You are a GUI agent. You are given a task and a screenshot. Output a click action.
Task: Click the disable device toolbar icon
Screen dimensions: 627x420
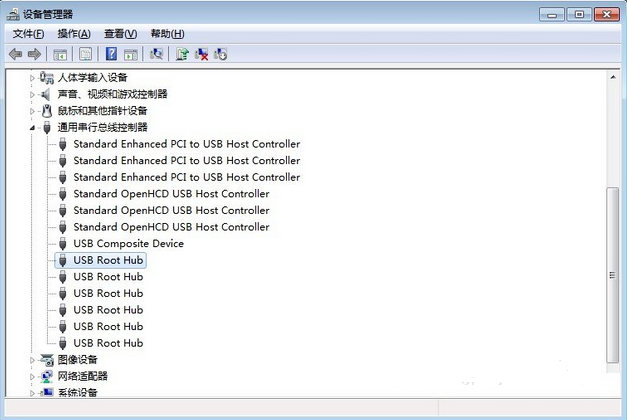[220, 54]
